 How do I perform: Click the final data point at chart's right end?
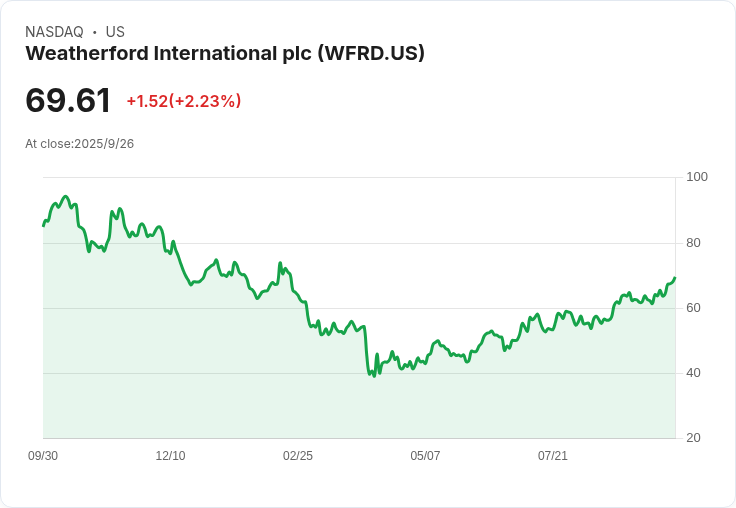pos(675,278)
